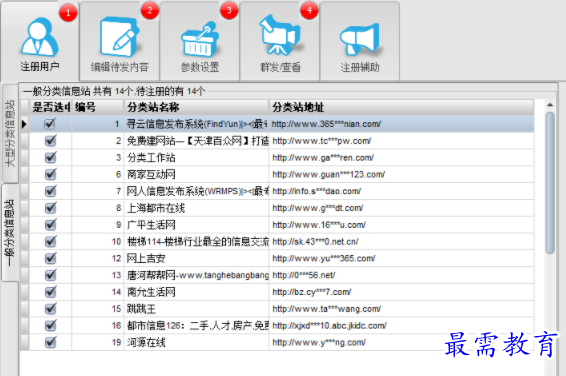Select site name 网上吉安
Screen dimensions: 566x376
pos(146,259)
